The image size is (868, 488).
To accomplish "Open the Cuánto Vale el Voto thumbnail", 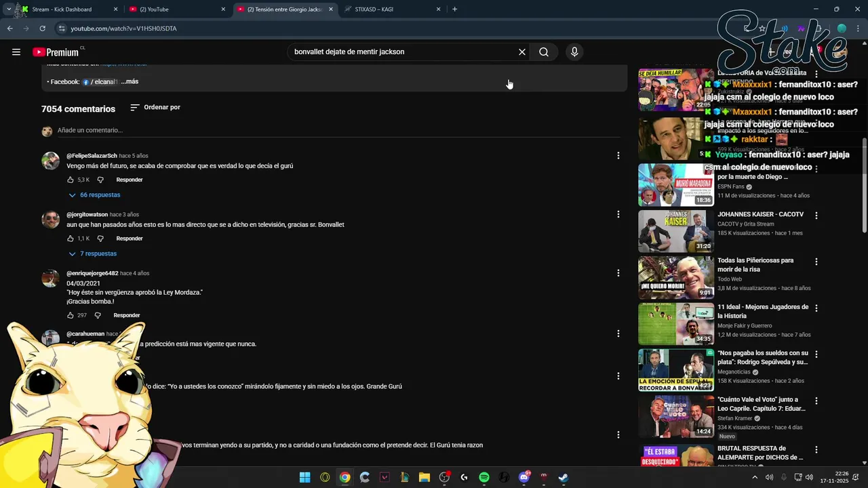I will coord(676,417).
